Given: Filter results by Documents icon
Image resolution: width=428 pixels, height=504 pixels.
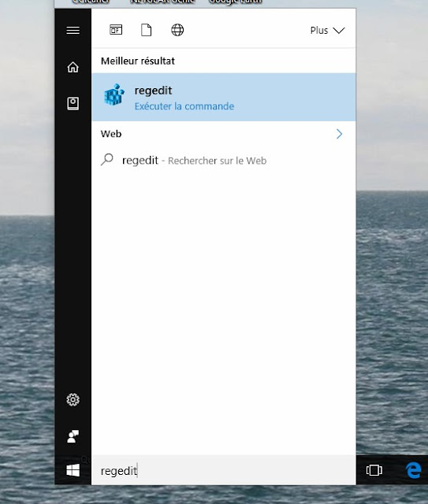Looking at the screenshot, I should (x=146, y=30).
